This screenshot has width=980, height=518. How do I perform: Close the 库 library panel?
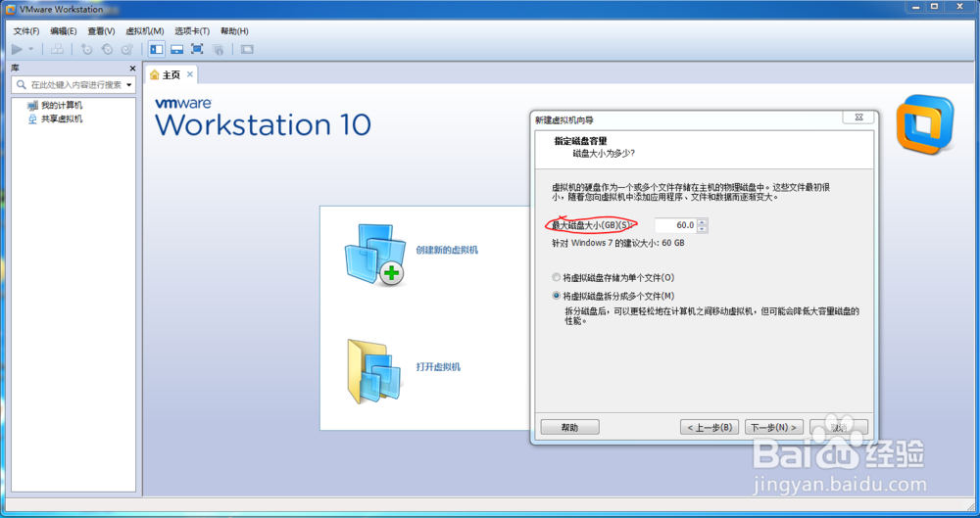pos(132,69)
